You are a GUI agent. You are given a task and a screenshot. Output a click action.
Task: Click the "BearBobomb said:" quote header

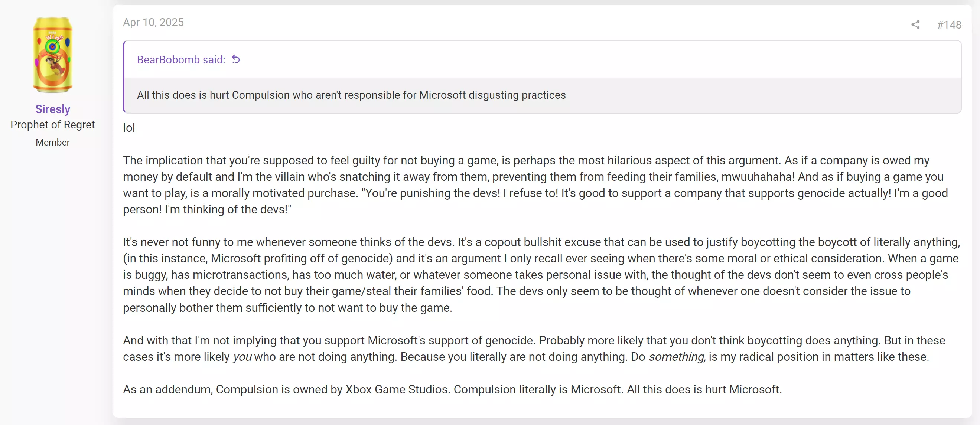tap(181, 60)
